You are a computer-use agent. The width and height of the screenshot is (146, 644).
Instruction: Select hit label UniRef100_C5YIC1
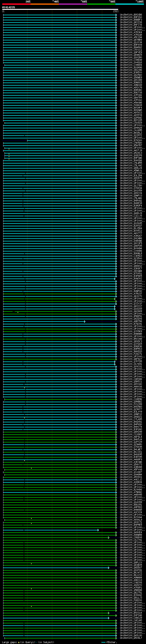[131, 50]
